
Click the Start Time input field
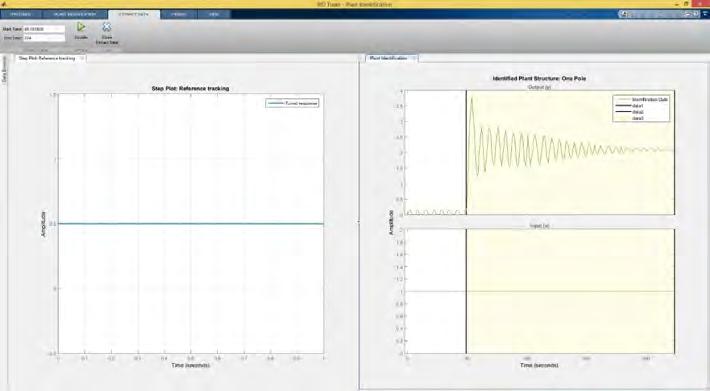44,29
